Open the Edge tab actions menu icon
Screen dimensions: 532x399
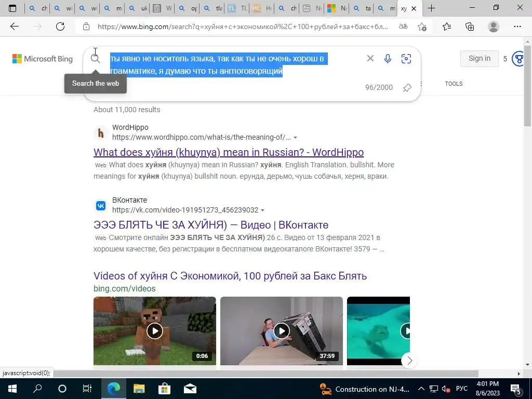pyautogui.click(x=12, y=8)
